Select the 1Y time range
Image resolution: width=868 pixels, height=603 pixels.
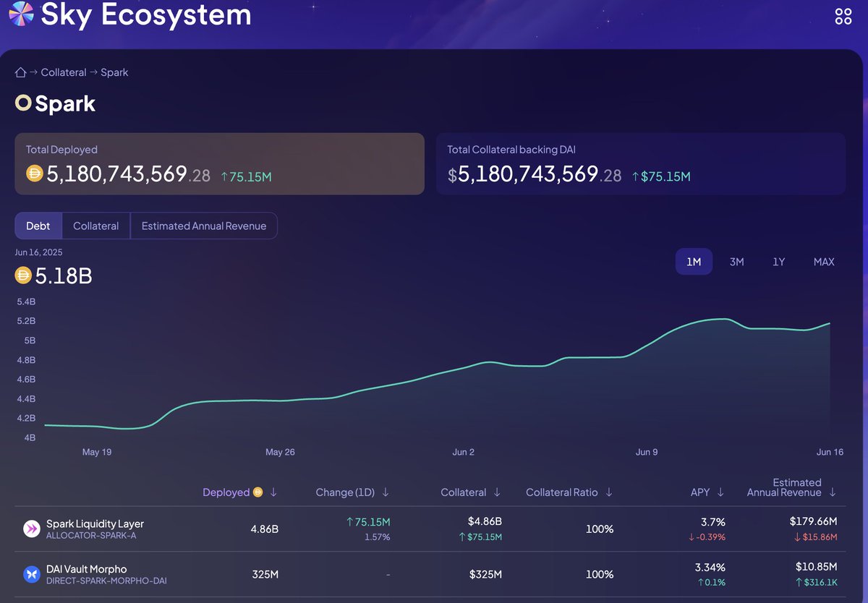coord(778,262)
